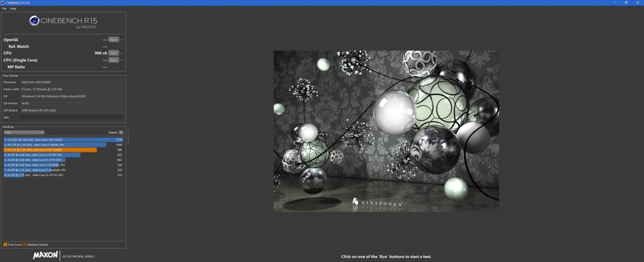Click the MAXON logo at bottom

(x=46, y=256)
